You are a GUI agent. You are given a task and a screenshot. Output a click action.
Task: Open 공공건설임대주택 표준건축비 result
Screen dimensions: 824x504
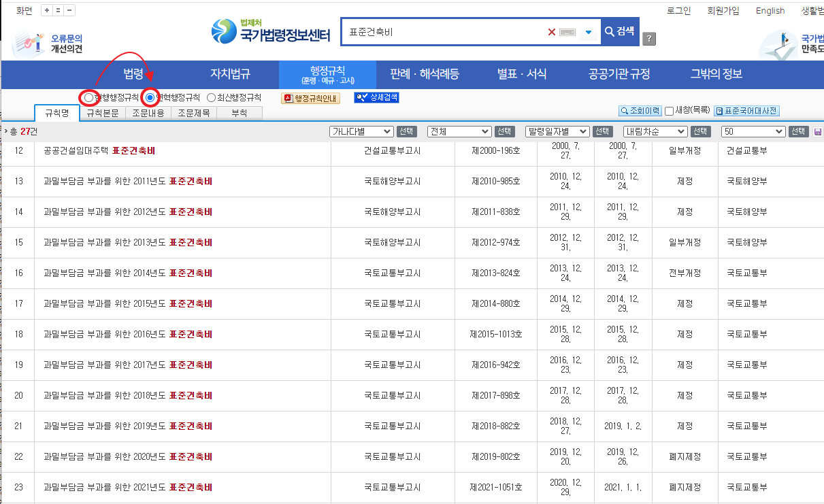click(x=99, y=150)
